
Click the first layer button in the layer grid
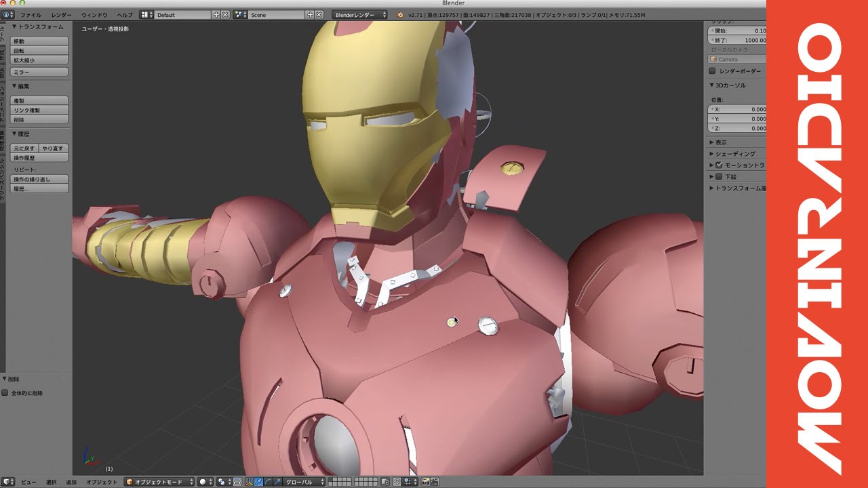[331, 480]
